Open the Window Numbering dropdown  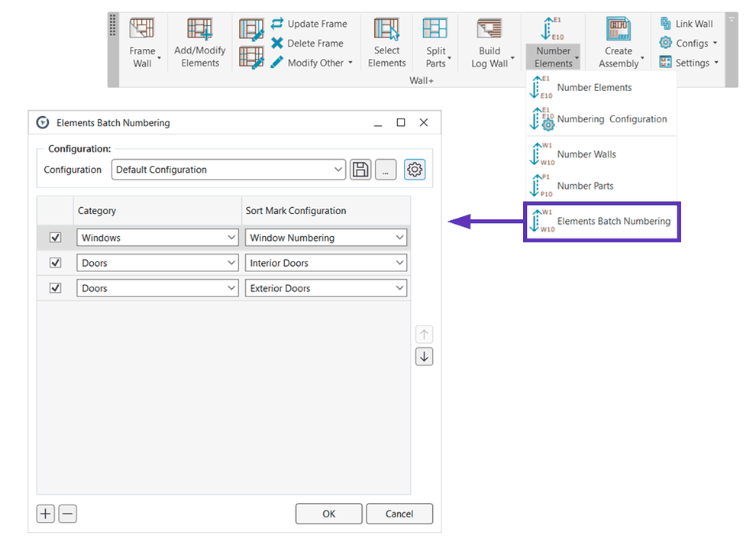(326, 238)
